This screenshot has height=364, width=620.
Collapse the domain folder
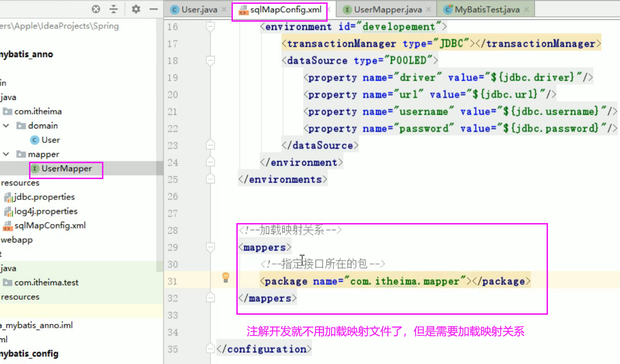point(6,126)
